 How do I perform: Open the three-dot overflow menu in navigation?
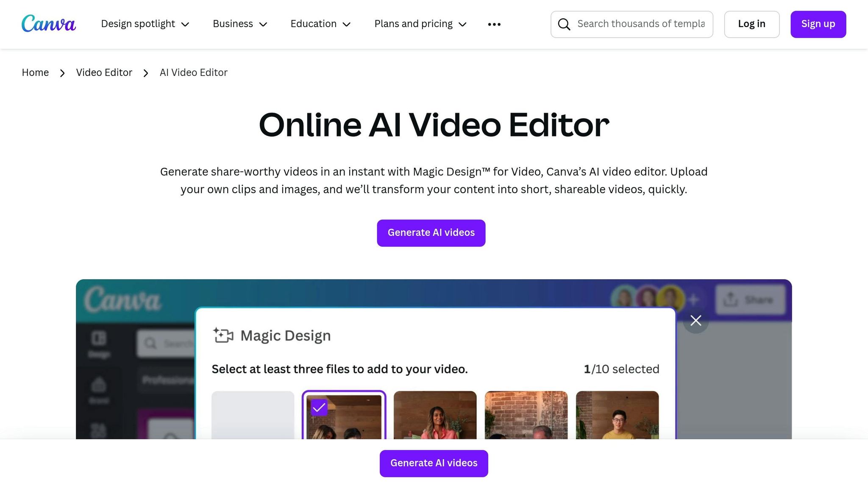[x=493, y=24]
